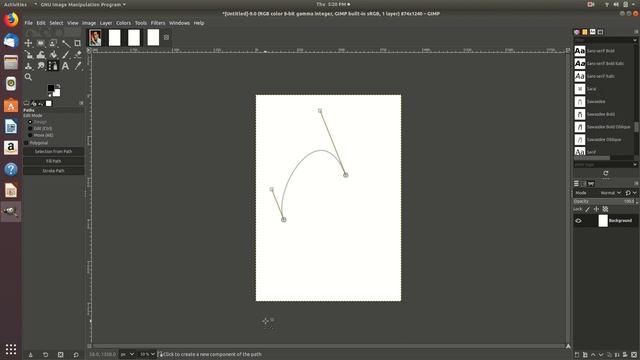This screenshot has width=640, height=360.
Task: Click the Selection from Path button
Action: (x=53, y=151)
